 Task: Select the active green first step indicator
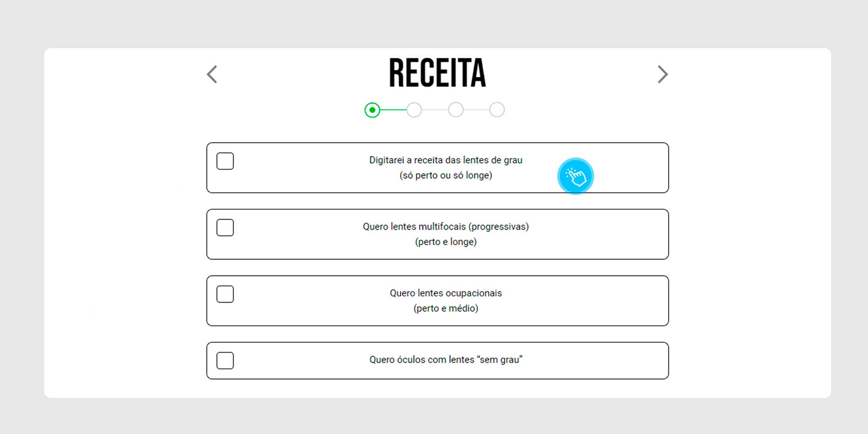(372, 110)
